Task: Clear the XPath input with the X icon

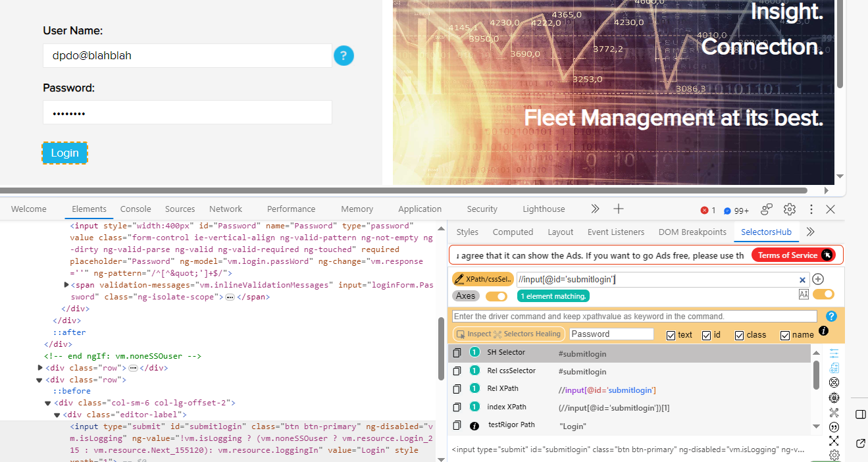Action: coord(802,280)
